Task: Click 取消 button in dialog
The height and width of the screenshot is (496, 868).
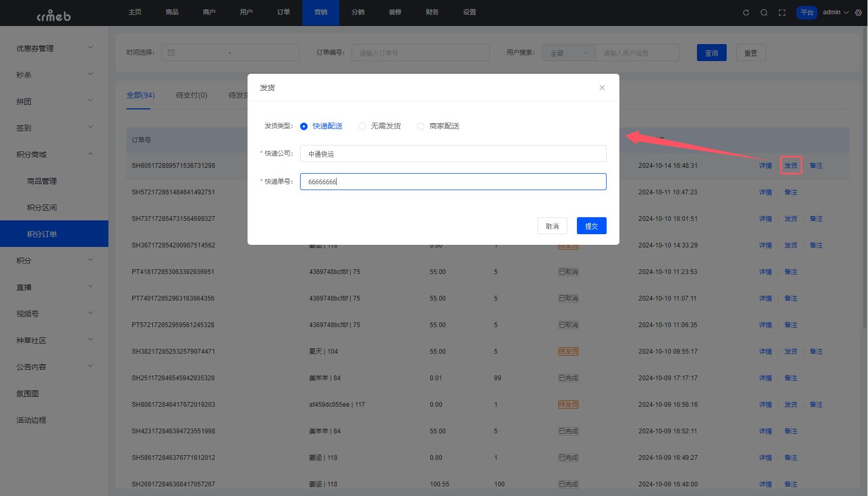Action: point(552,226)
